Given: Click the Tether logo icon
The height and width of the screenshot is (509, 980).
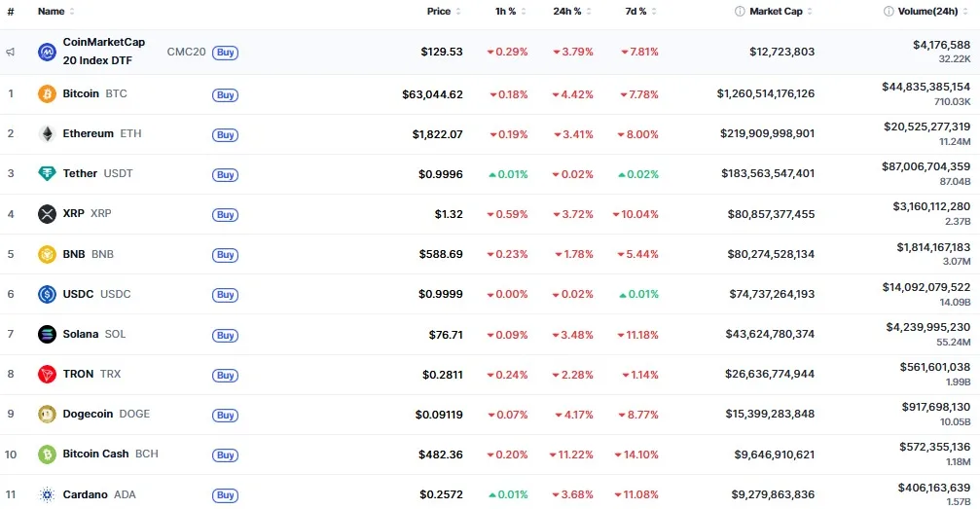Looking at the screenshot, I should (x=47, y=174).
